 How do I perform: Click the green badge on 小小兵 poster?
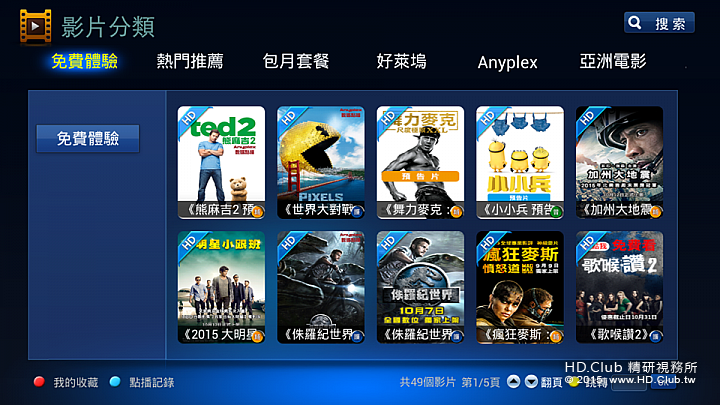click(556, 212)
